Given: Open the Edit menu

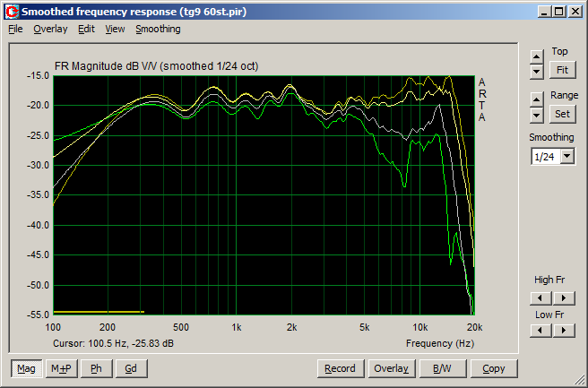Looking at the screenshot, I should click(86, 30).
